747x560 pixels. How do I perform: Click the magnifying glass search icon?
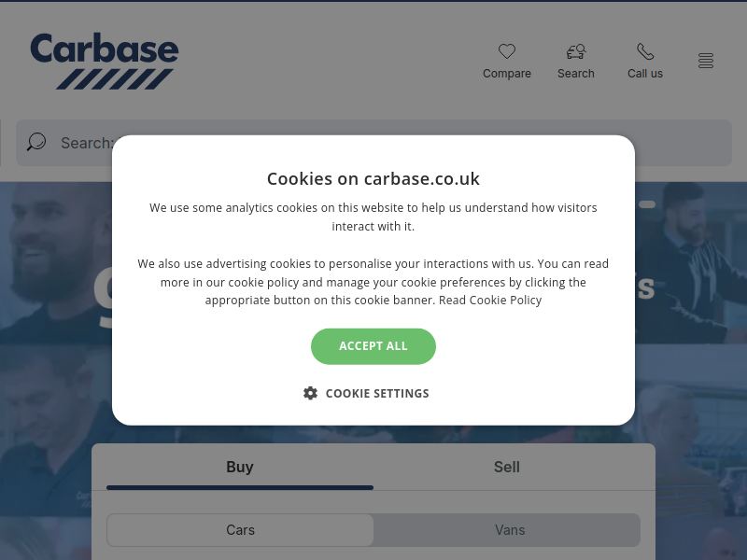pyautogui.click(x=36, y=142)
